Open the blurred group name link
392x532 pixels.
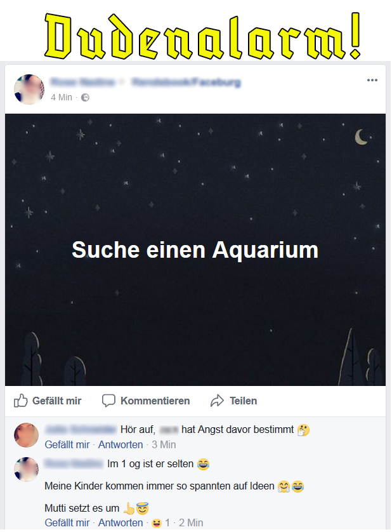coord(186,82)
